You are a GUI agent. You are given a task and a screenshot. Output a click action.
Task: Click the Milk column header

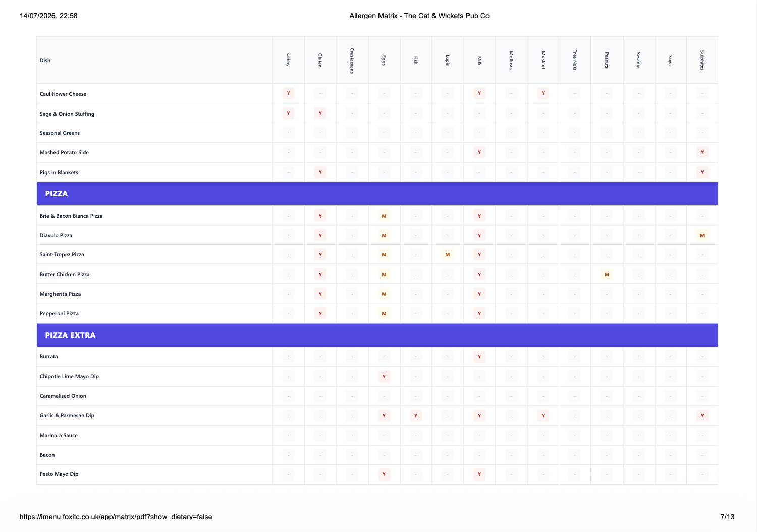coord(479,60)
